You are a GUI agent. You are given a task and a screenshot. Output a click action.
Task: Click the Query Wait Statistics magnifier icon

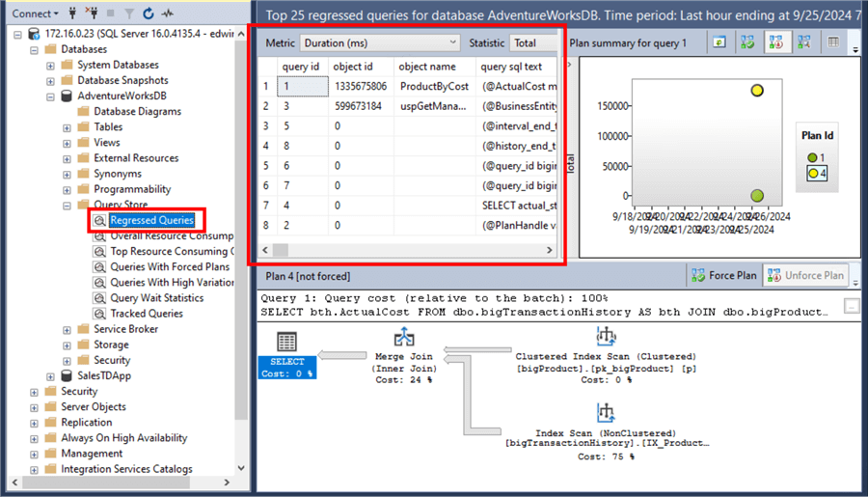99,298
